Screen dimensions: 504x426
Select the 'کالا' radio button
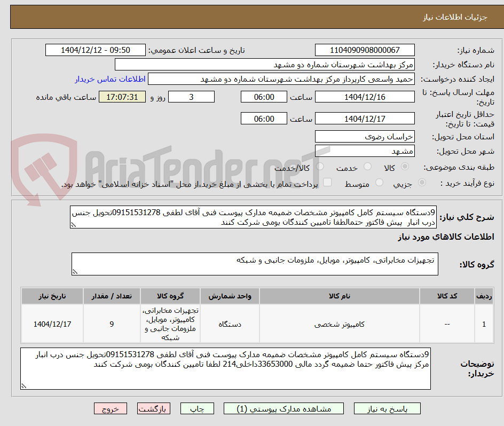pyautogui.click(x=405, y=167)
